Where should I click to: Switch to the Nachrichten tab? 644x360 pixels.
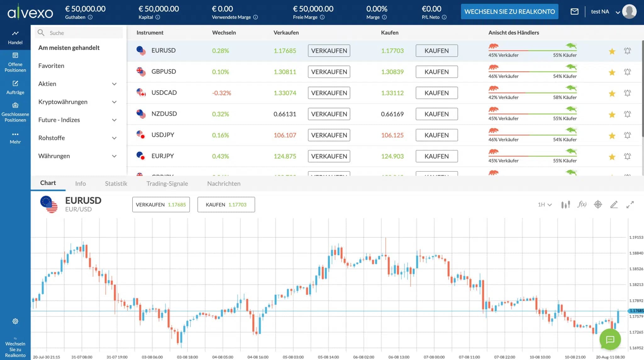coord(224,183)
